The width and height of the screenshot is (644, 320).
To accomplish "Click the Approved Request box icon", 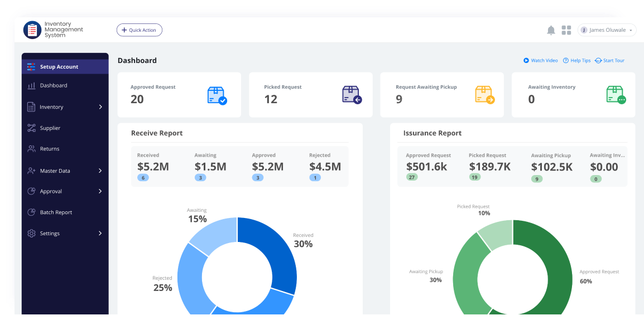I will [x=217, y=95].
